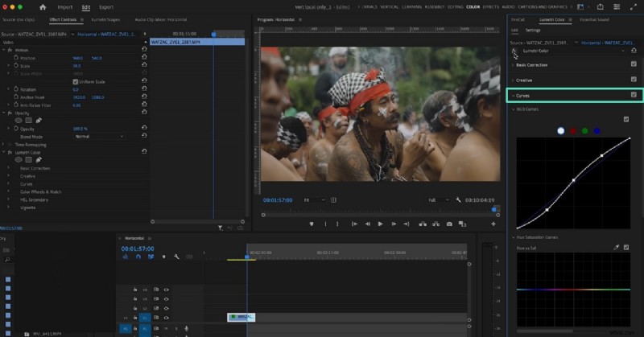Create ellipse mask under Opacity effect

(x=19, y=121)
